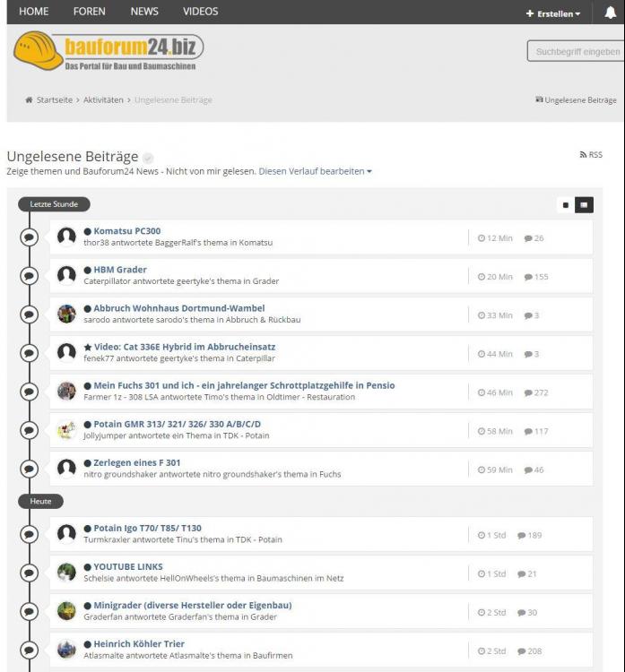Open Video: Cat 336E Hybrid im Abbrucheinsatz
The image size is (625, 672).
185,347
